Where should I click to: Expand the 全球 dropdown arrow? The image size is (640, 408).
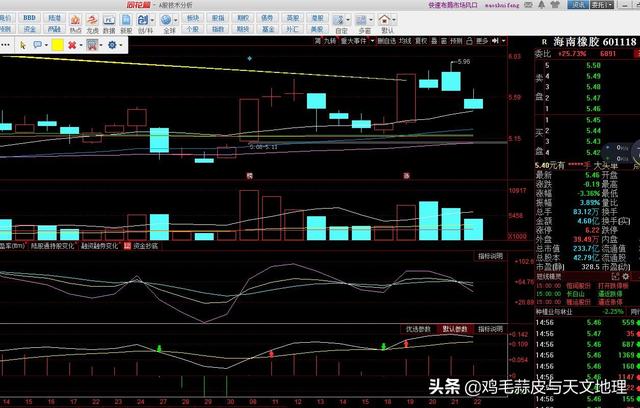(x=176, y=20)
